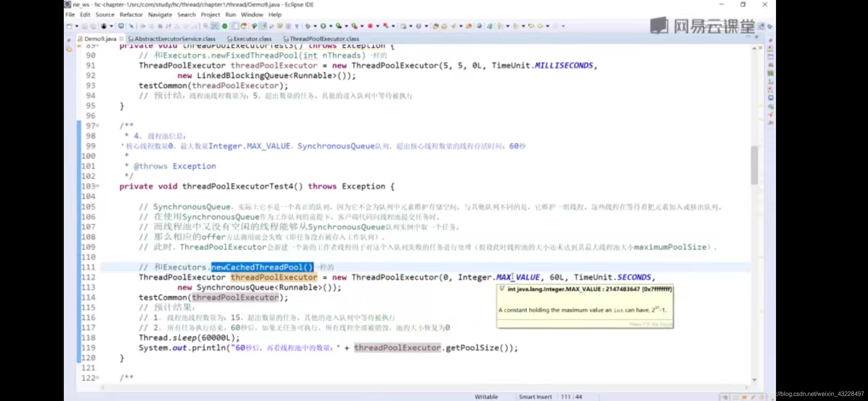Toggle the highlighted page-shaped toolbar button
This screenshot has width=868, height=401.
coord(235,26)
